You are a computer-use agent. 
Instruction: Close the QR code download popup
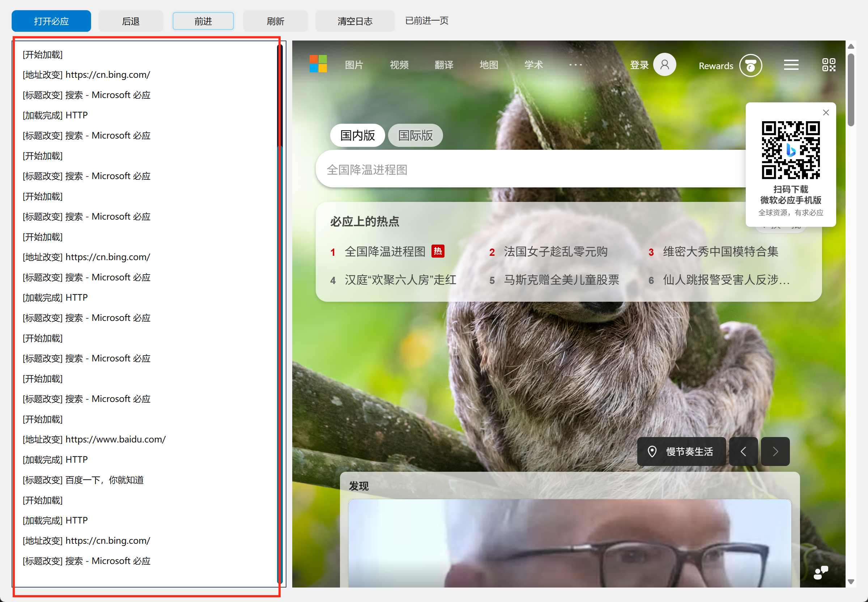tap(826, 113)
